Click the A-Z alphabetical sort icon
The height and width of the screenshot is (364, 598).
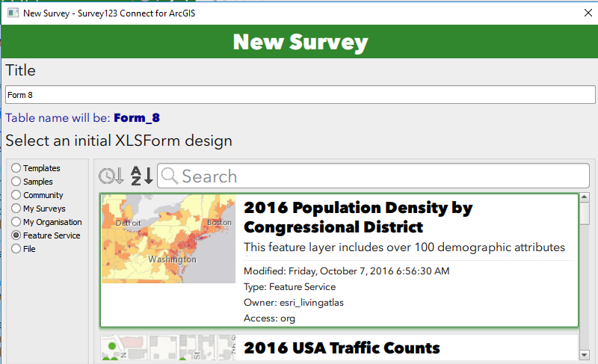141,176
